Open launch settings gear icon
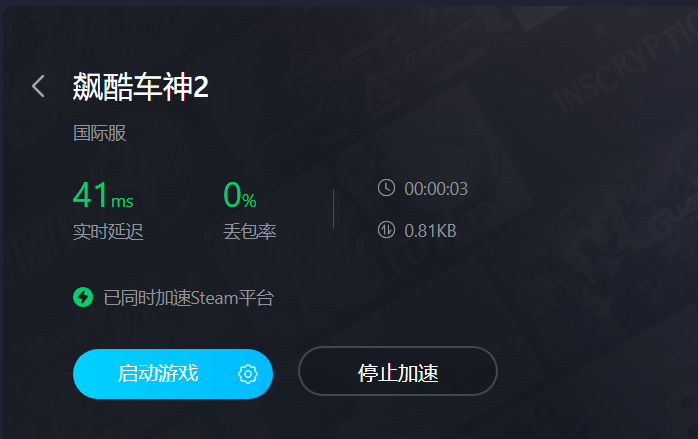The width and height of the screenshot is (698, 439). coord(248,374)
